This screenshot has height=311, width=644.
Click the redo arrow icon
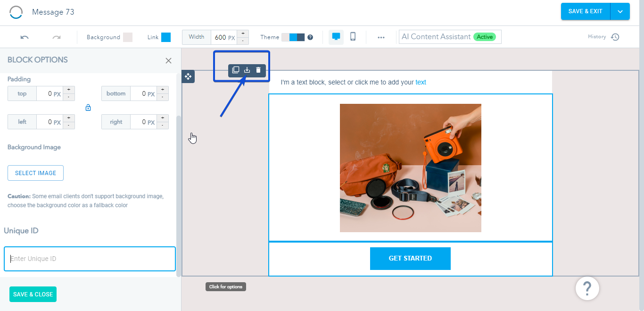(57, 37)
